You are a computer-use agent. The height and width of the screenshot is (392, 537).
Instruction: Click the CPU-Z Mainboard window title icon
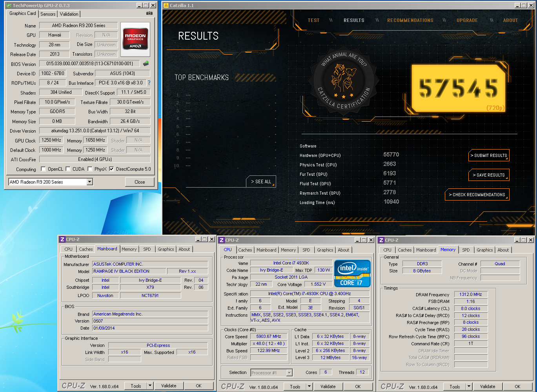tap(62, 239)
